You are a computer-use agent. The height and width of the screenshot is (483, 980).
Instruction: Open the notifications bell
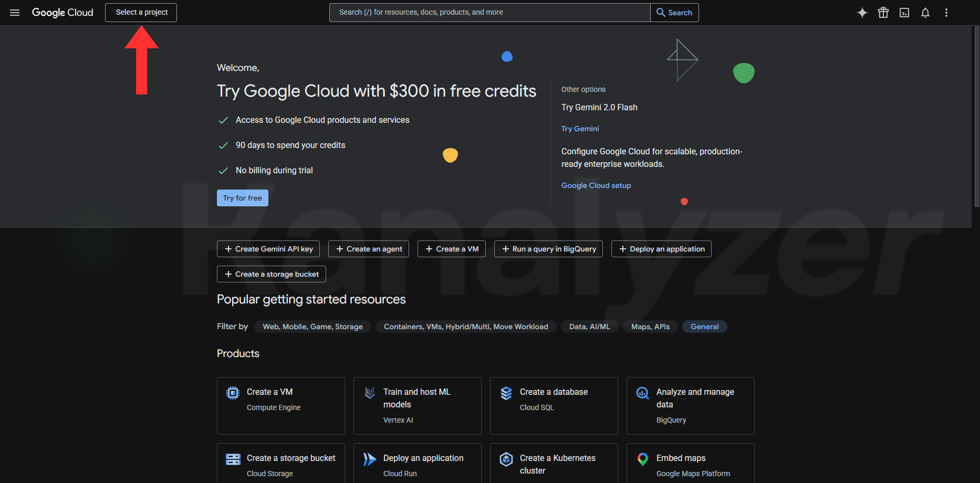pos(925,13)
